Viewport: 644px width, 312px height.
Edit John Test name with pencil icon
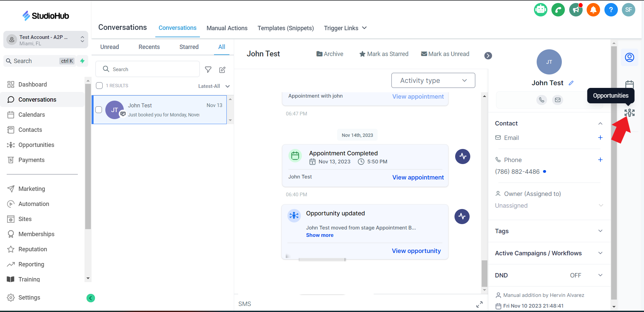pos(571,83)
